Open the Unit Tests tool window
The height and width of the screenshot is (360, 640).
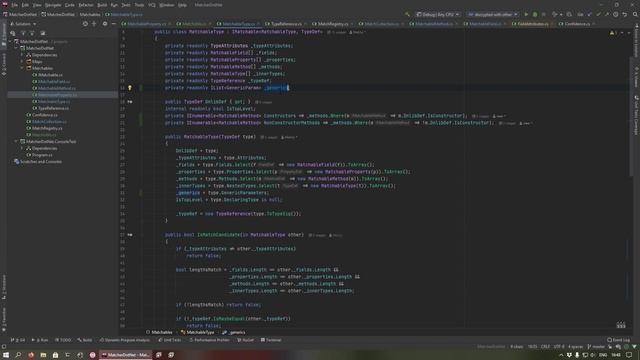click(169, 340)
